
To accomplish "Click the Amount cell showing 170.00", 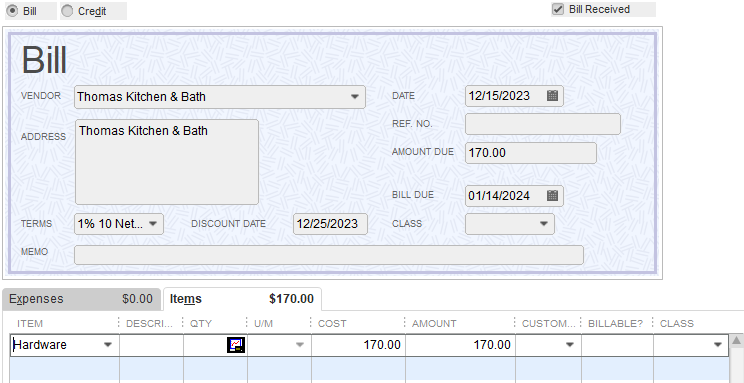I will tap(460, 345).
